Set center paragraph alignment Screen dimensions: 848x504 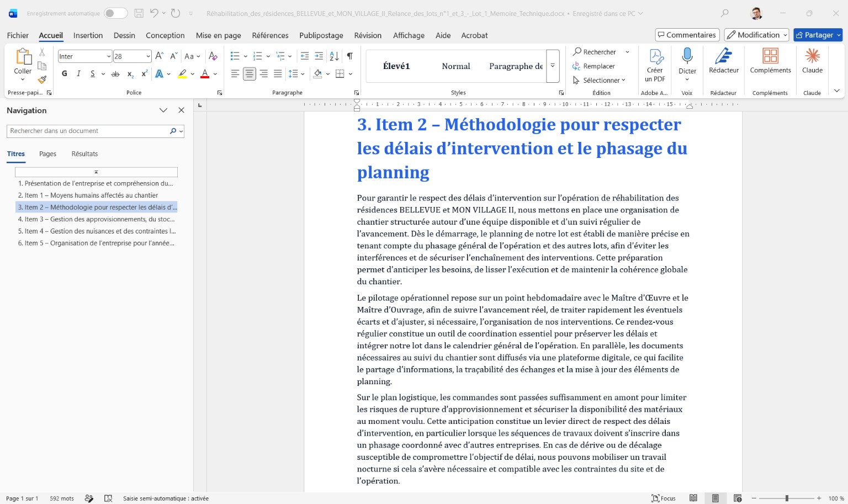coord(250,73)
